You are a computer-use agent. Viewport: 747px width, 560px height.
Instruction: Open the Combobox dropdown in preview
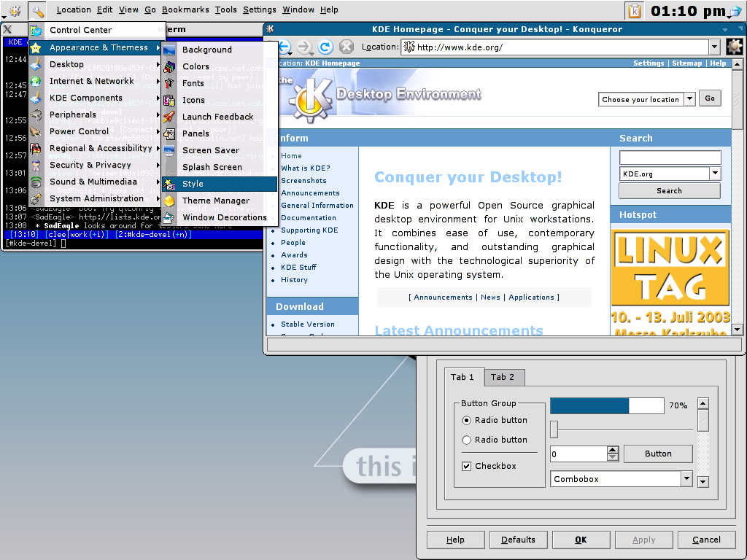tap(686, 479)
